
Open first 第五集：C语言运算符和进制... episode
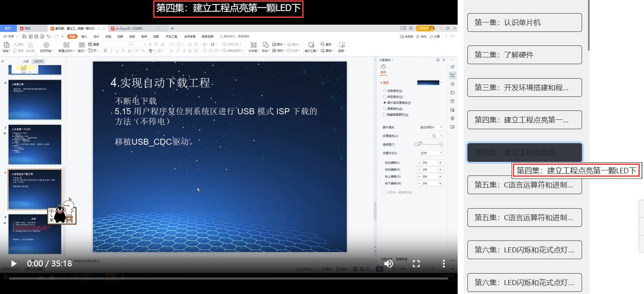tap(524, 185)
